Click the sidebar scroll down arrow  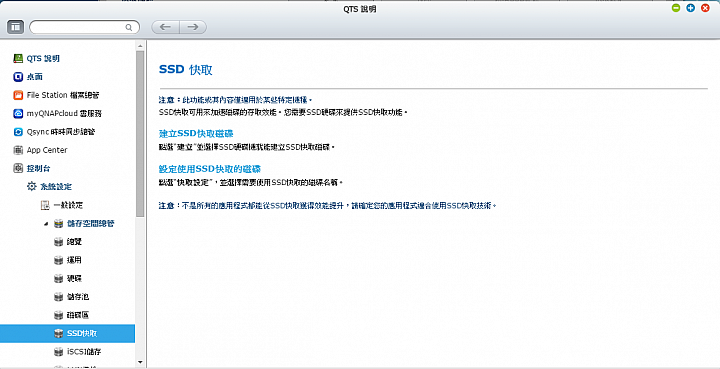pos(140,363)
